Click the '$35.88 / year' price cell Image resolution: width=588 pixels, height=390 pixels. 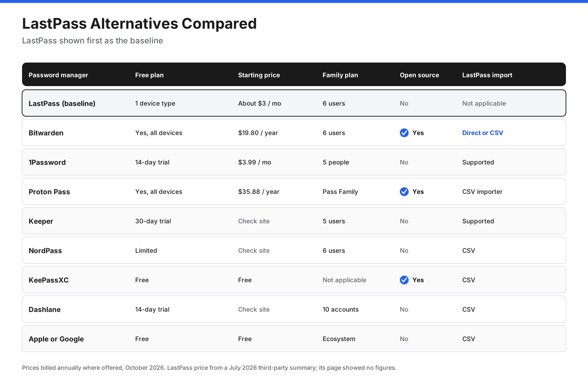(259, 192)
